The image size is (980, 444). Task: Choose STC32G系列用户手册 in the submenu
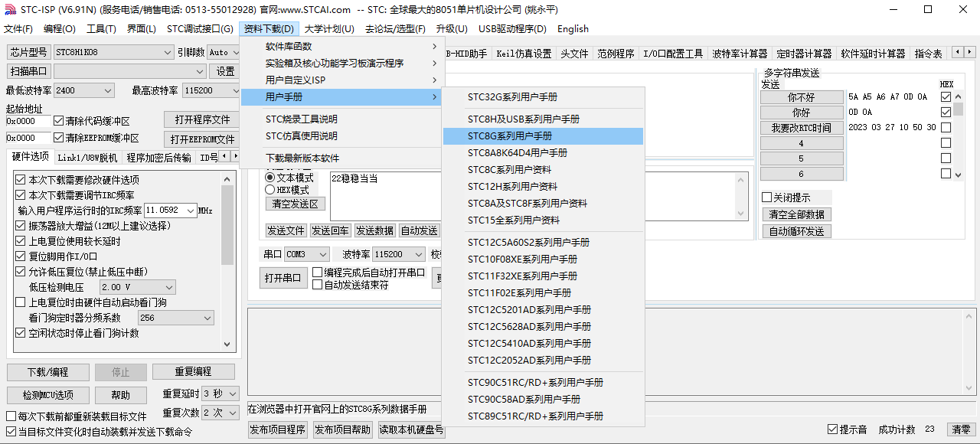(x=544, y=97)
